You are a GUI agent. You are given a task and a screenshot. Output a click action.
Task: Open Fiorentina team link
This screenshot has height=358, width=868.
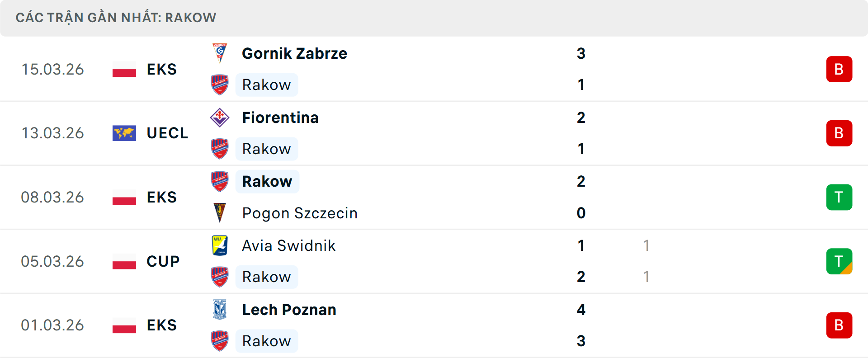point(280,118)
